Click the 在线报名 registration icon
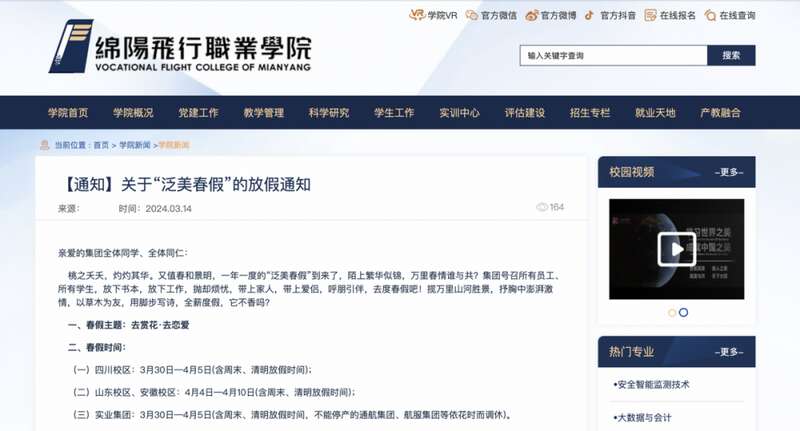 [651, 15]
